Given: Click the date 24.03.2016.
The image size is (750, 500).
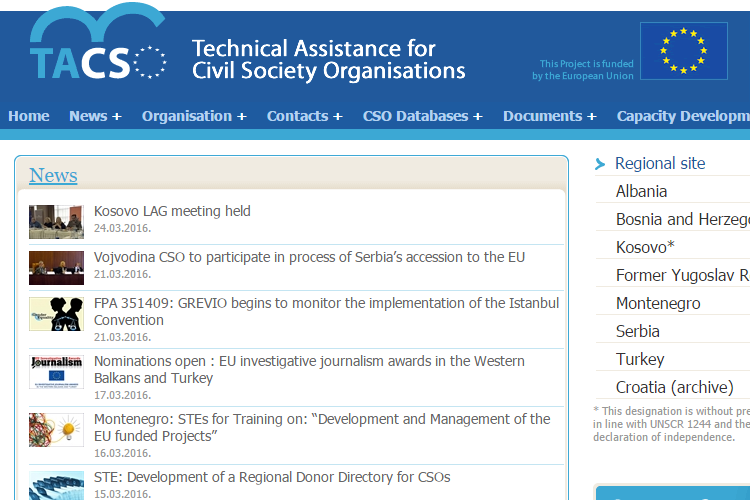Looking at the screenshot, I should click(122, 228).
